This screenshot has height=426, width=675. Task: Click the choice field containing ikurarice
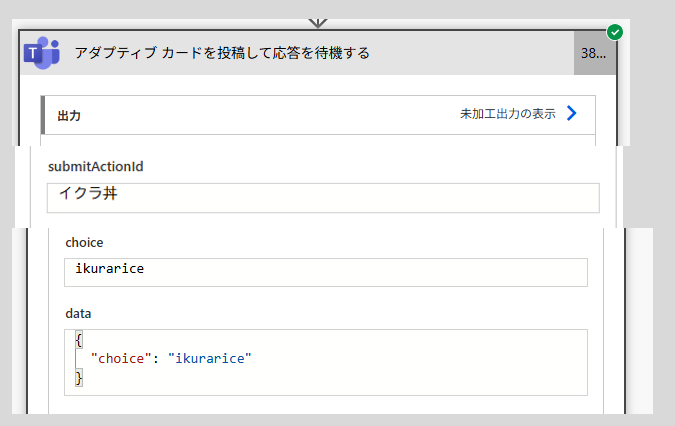click(326, 272)
